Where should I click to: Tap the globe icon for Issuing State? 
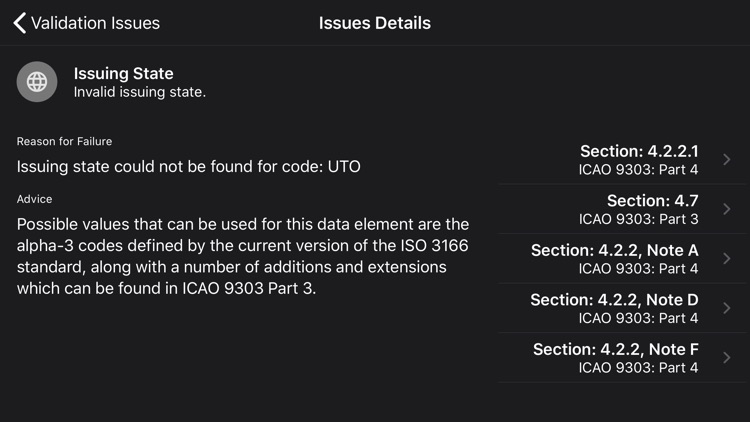tap(37, 82)
